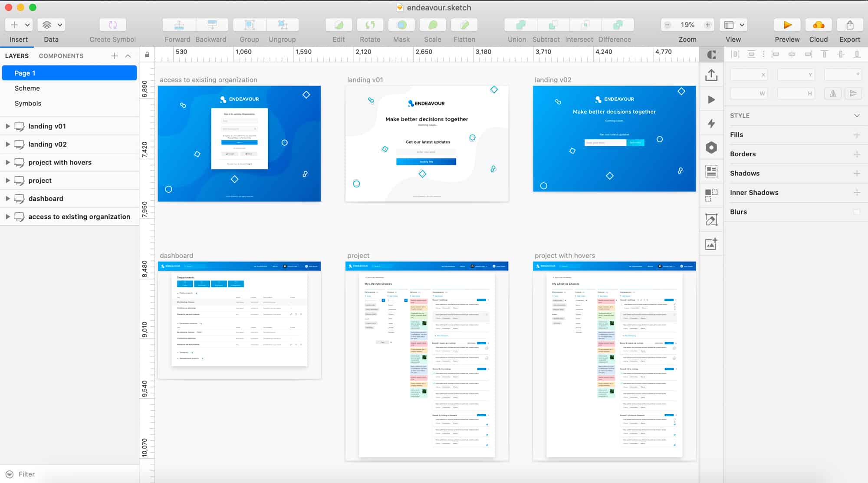Select the Edit tool

pos(339,25)
